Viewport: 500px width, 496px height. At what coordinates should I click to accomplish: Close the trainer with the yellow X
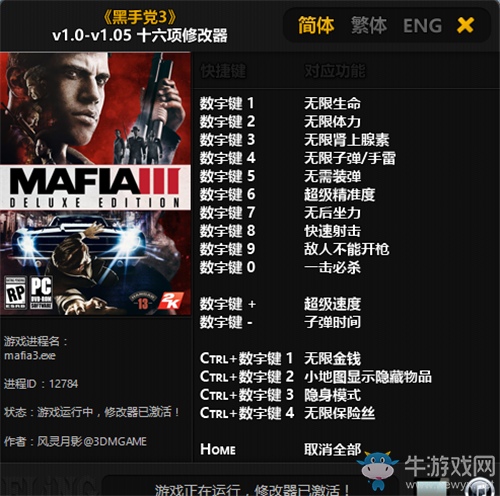pos(465,25)
